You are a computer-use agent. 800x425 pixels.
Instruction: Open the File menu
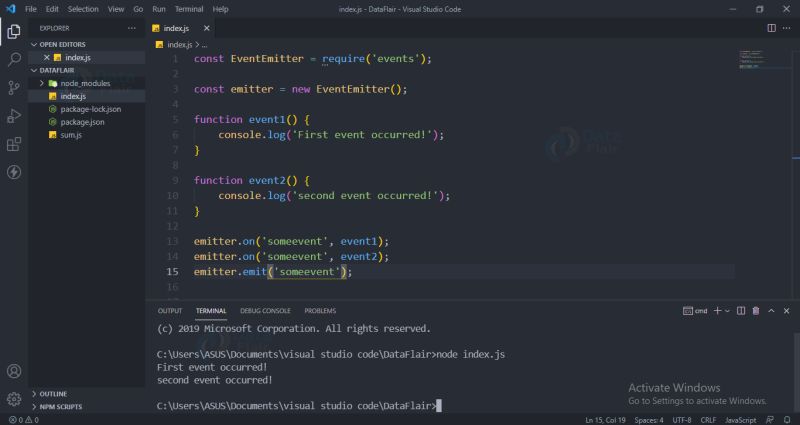[x=31, y=9]
